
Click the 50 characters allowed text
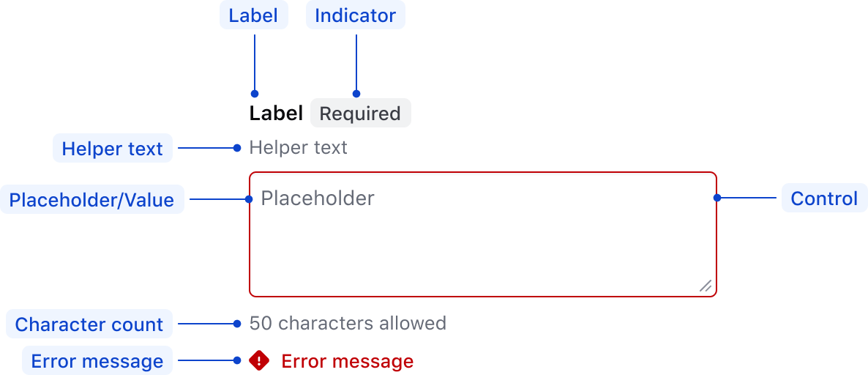[348, 323]
